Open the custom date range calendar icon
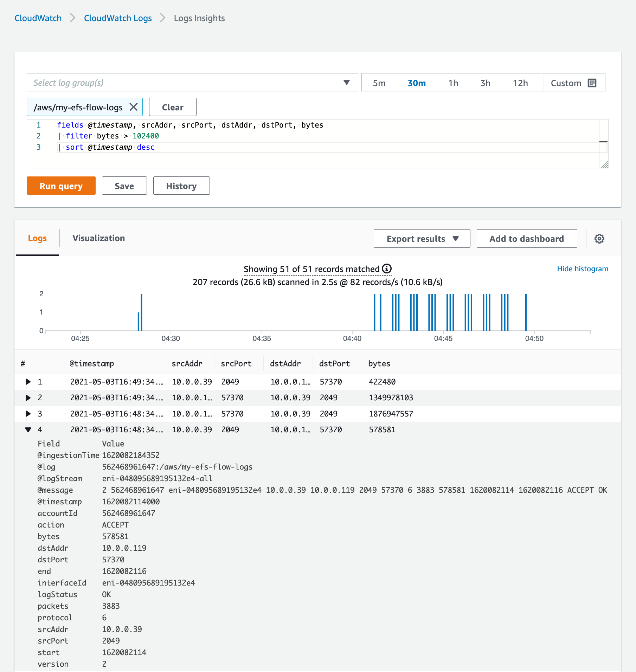The image size is (636, 672). (x=592, y=83)
